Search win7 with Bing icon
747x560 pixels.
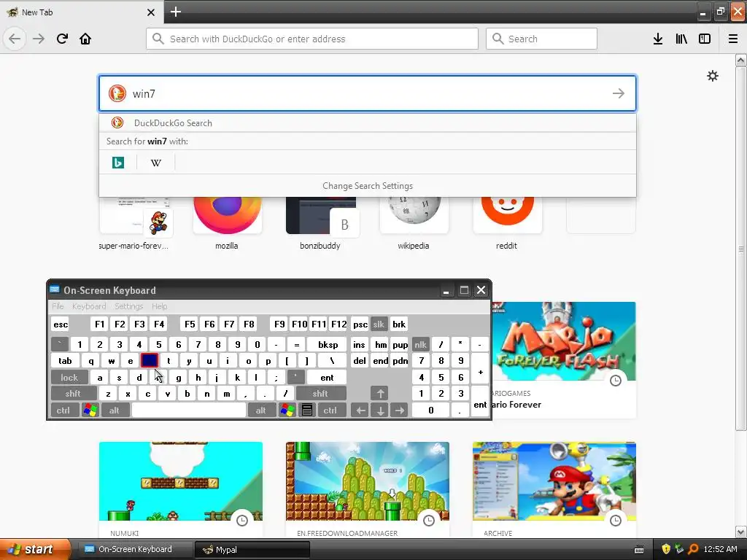click(x=117, y=163)
